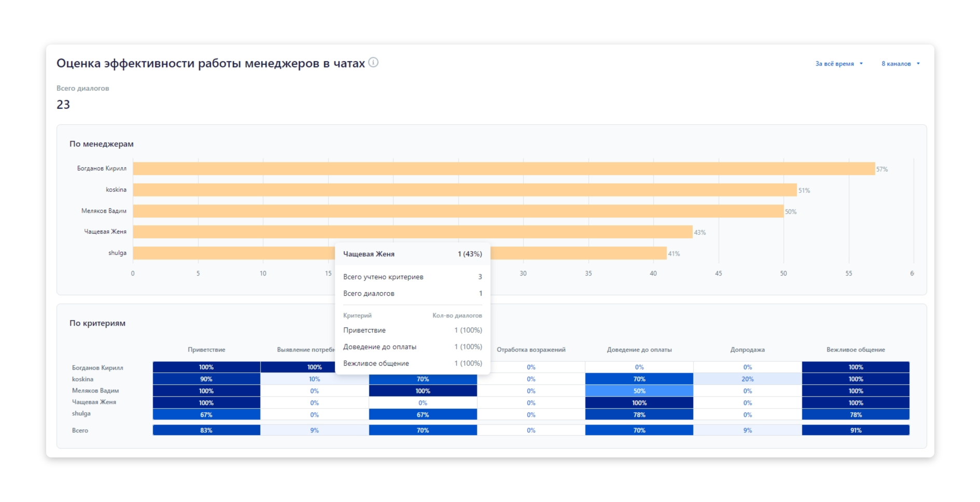
Task: Click the Допродажа column header
Action: [747, 350]
